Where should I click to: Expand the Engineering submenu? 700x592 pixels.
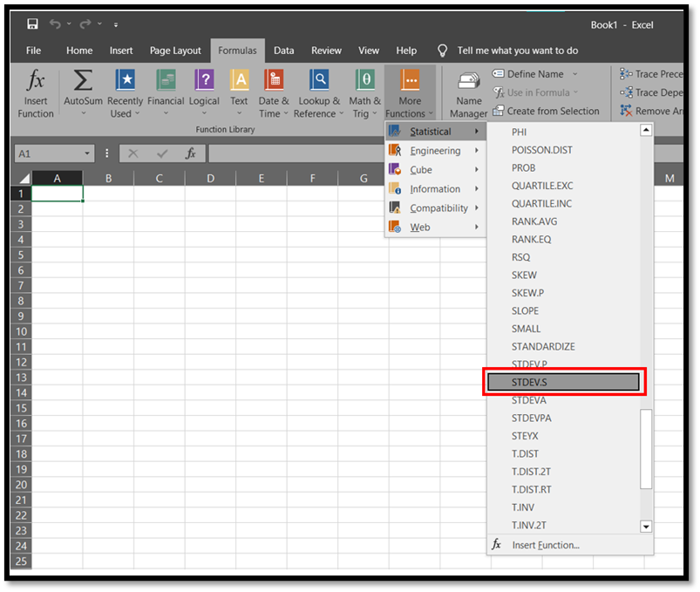point(435,151)
